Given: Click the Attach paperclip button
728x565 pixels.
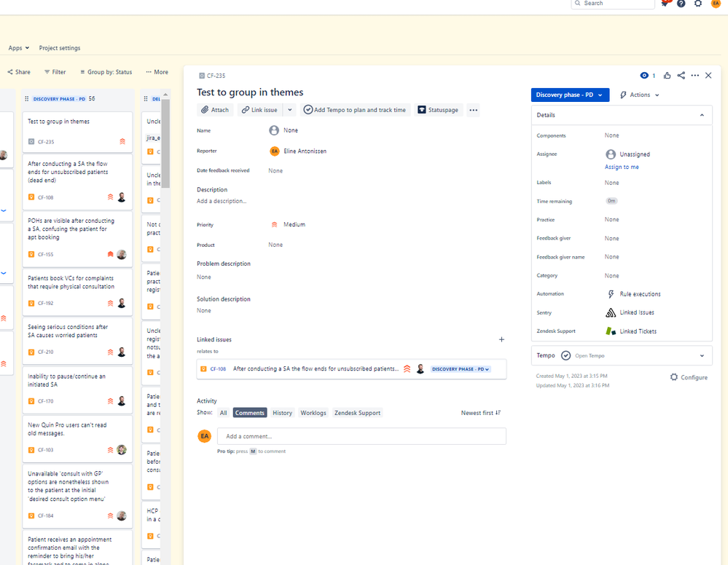Looking at the screenshot, I should pyautogui.click(x=215, y=110).
